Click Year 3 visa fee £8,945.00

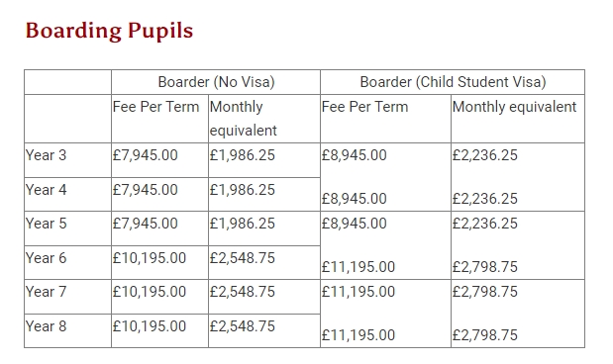355,155
